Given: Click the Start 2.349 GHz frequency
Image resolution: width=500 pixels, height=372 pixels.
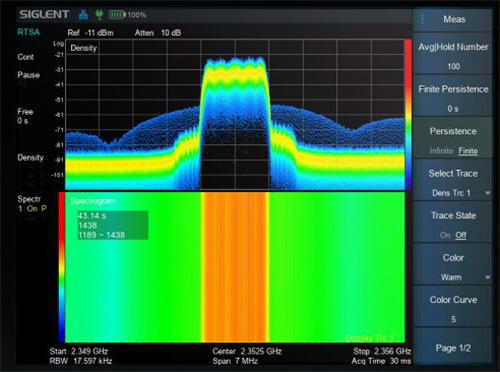Looking at the screenshot, I should click(x=79, y=351).
